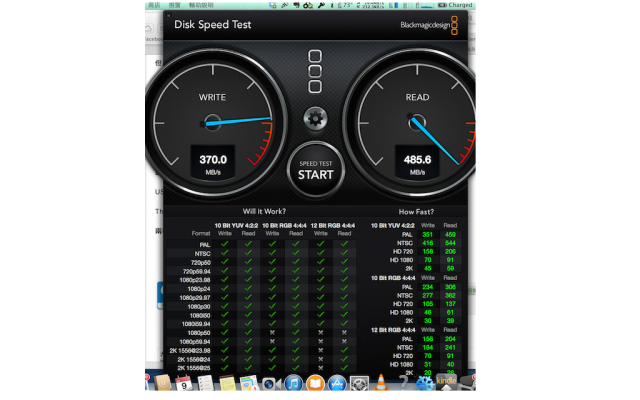
Task: Open Calendar from the dock
Action: point(184,383)
